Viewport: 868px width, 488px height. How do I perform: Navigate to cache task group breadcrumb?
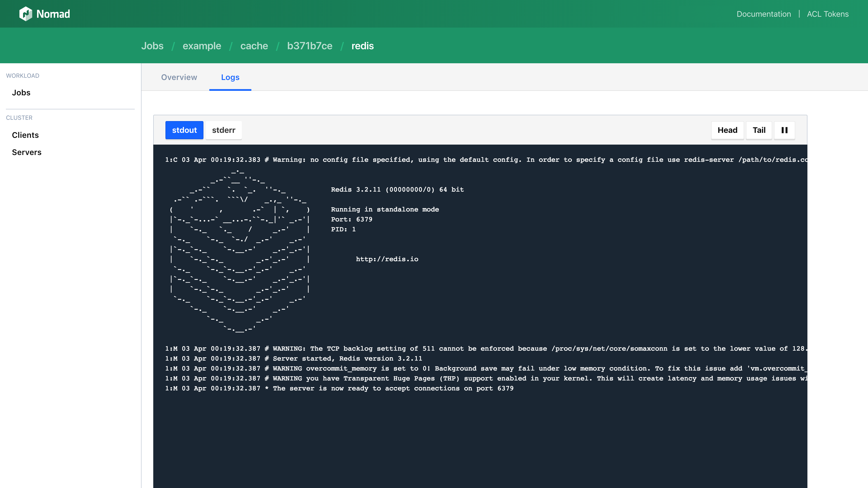254,46
